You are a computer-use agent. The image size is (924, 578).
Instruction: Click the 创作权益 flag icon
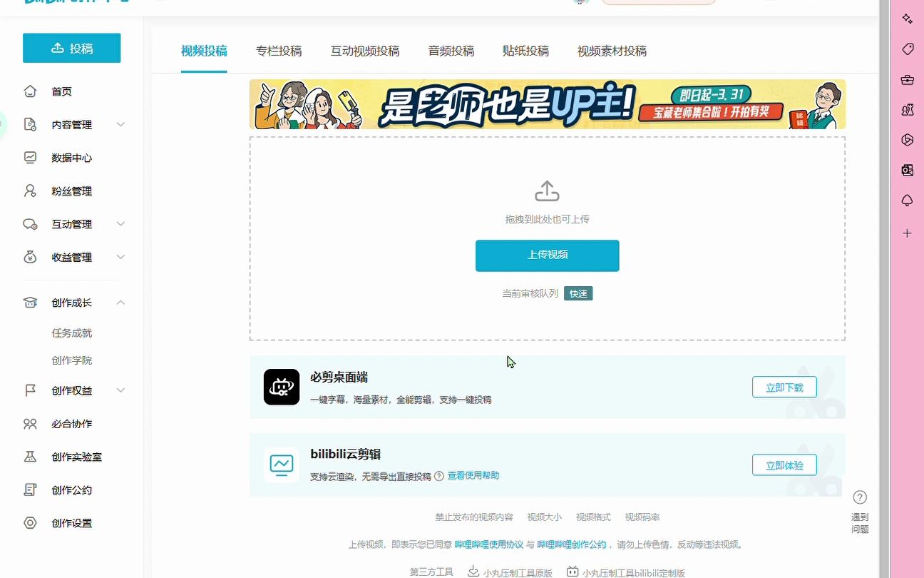point(30,390)
